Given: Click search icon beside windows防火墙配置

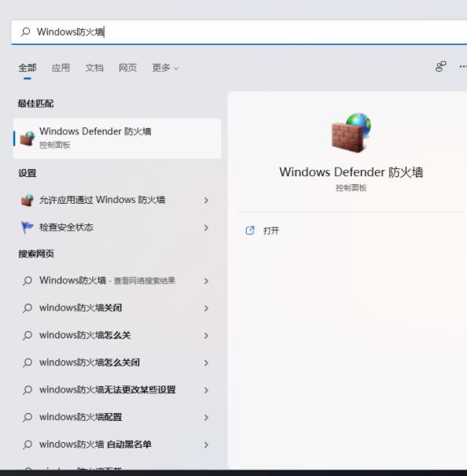Looking at the screenshot, I should tap(28, 417).
